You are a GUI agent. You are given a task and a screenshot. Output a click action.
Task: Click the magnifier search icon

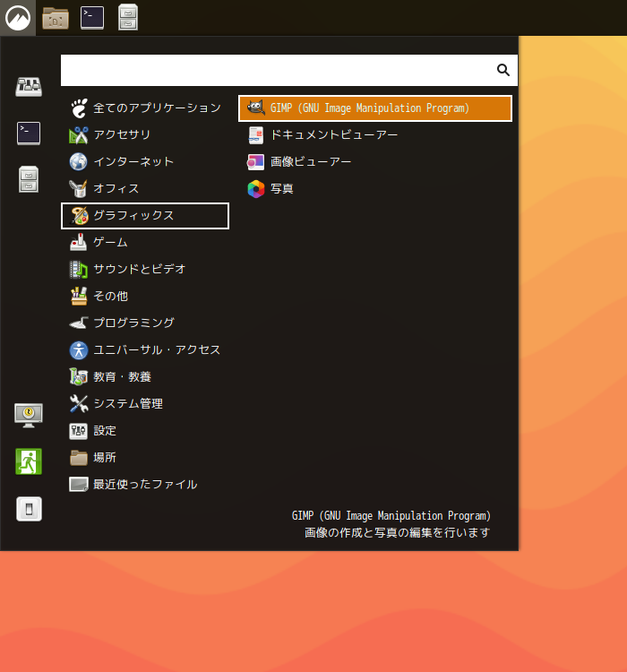(503, 70)
